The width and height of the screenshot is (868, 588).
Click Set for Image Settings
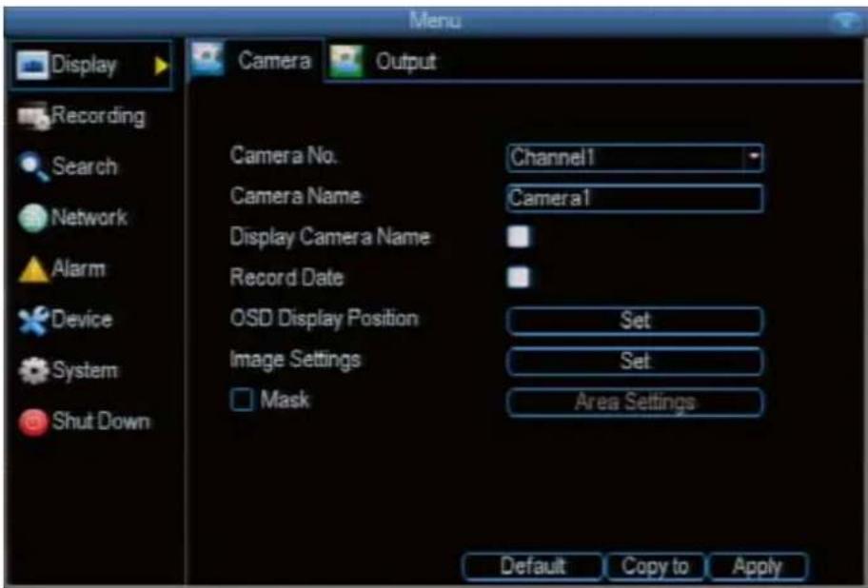tap(635, 362)
